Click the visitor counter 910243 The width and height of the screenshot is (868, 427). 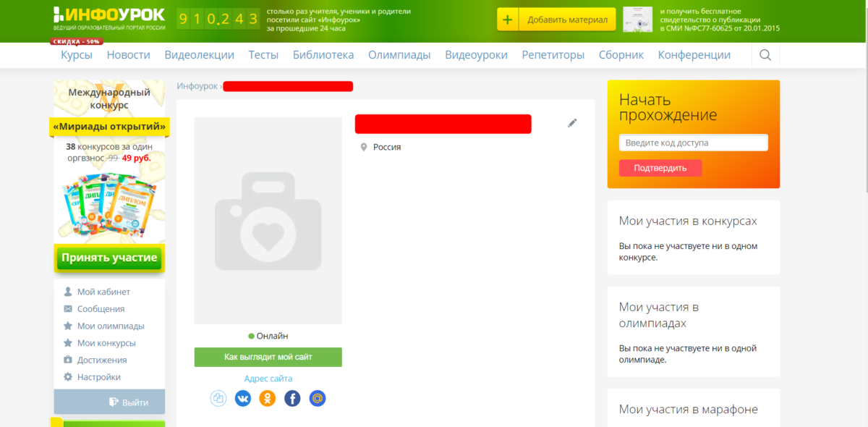point(217,20)
